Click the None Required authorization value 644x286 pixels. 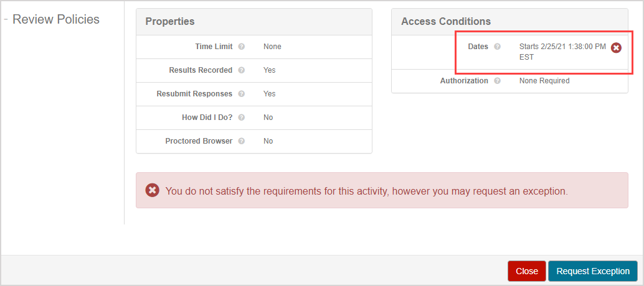544,81
